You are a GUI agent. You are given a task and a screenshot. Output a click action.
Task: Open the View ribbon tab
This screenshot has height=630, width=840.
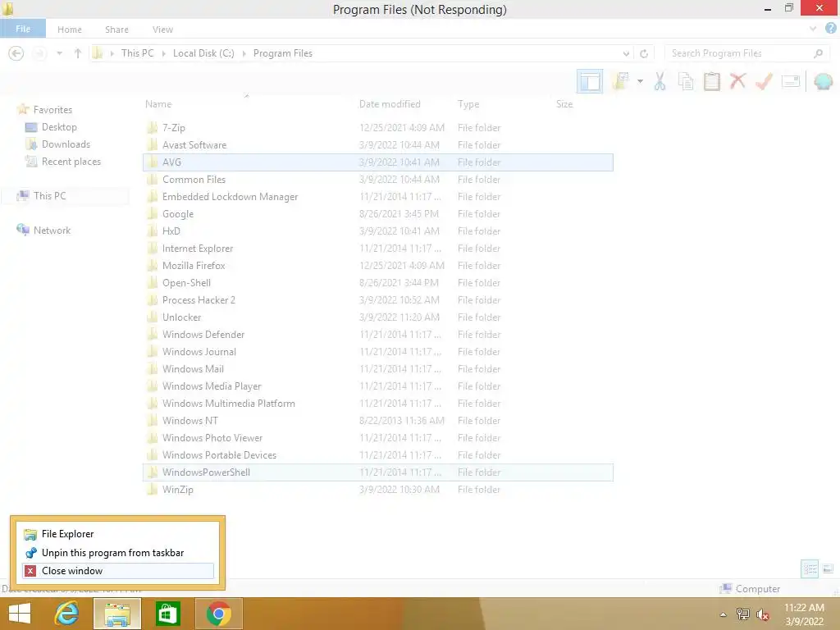pyautogui.click(x=163, y=30)
